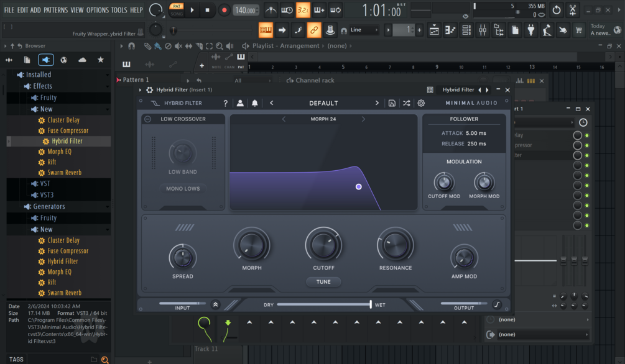The height and width of the screenshot is (364, 625).
Task: Go to previous preset arrow
Action: (271, 103)
